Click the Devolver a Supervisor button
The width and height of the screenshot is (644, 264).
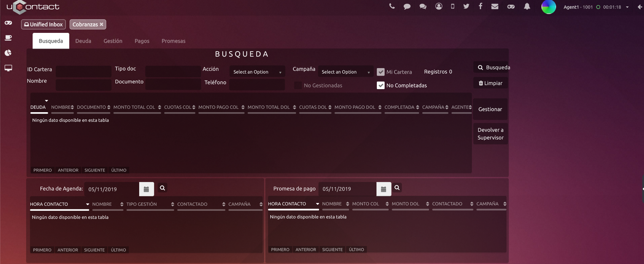tap(490, 134)
